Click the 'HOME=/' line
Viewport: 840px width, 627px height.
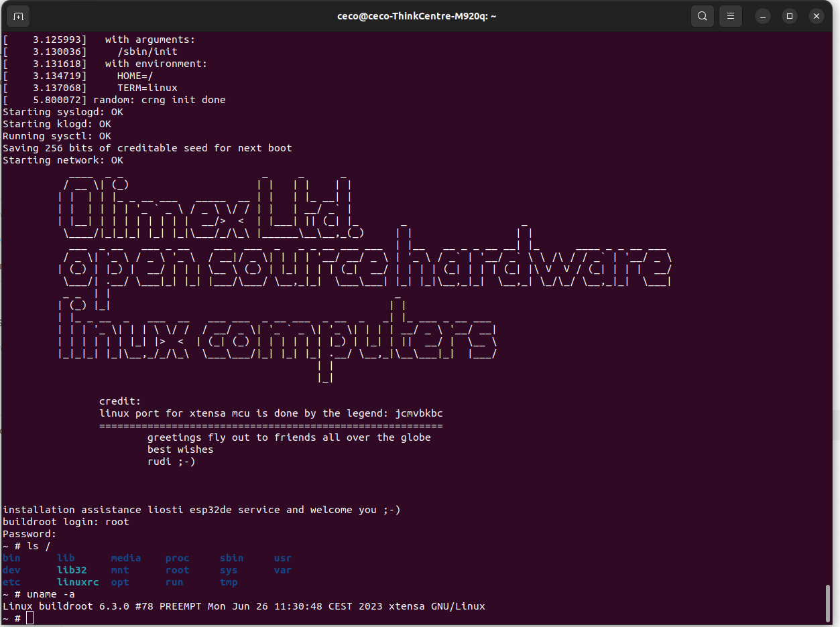78,76
